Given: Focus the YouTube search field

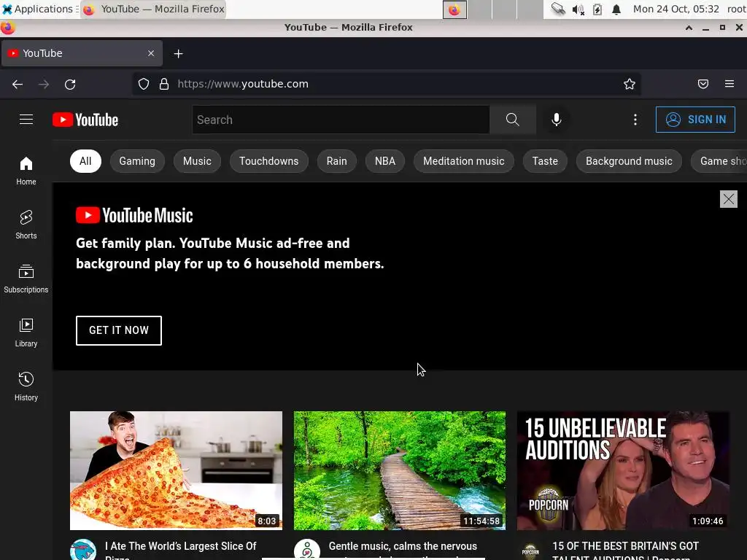Looking at the screenshot, I should point(341,120).
